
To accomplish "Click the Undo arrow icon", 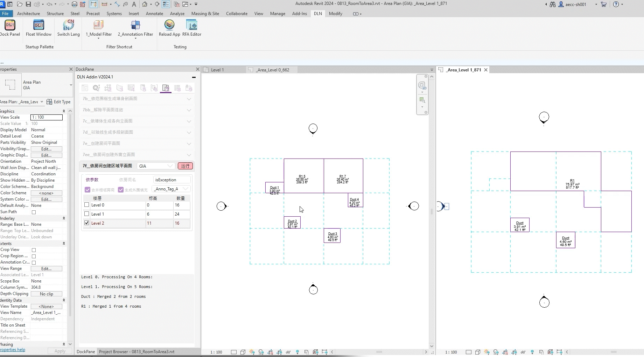I will [49, 4].
